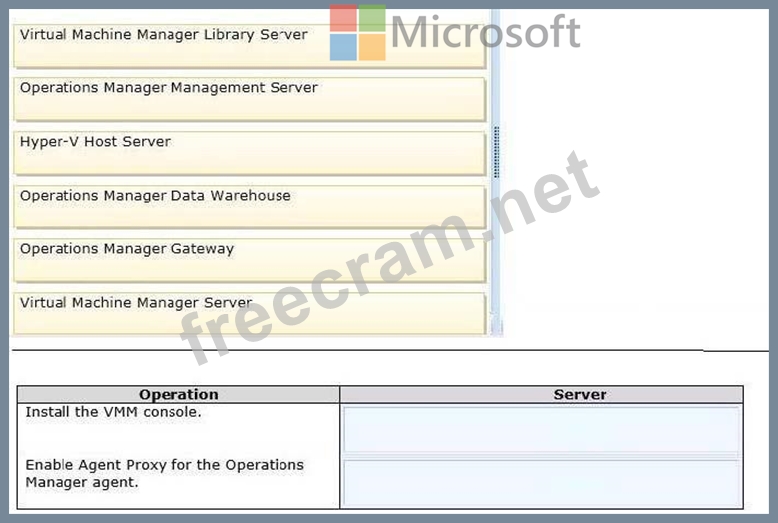Click the freecram.net watermark text
The width and height of the screenshot is (778, 523).
[x=390, y=258]
